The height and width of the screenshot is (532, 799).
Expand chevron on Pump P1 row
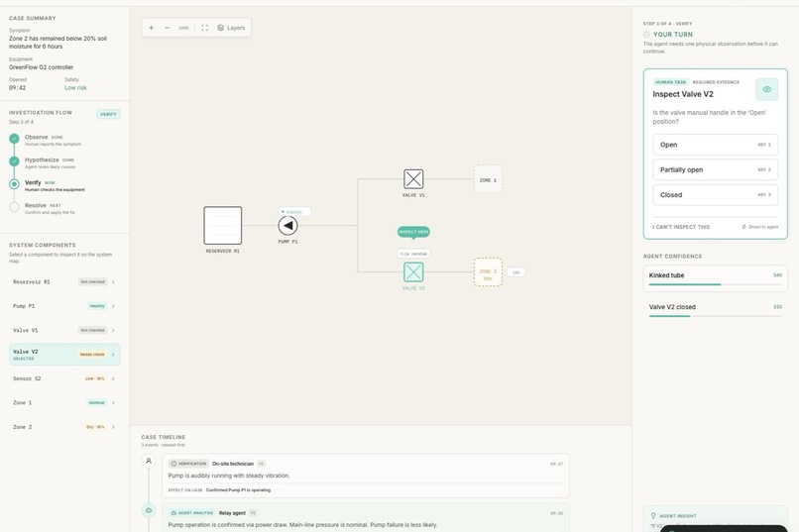click(x=113, y=306)
